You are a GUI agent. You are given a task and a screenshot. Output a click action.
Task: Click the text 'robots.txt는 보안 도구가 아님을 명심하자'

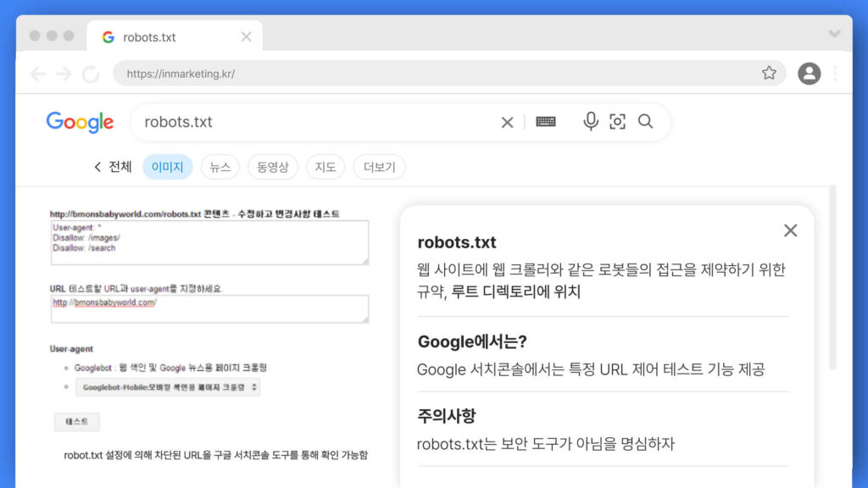(x=545, y=444)
